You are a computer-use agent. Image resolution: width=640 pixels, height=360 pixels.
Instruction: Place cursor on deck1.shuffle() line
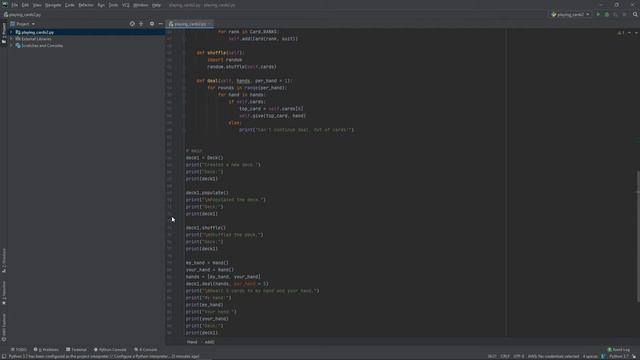pyautogui.click(x=206, y=228)
